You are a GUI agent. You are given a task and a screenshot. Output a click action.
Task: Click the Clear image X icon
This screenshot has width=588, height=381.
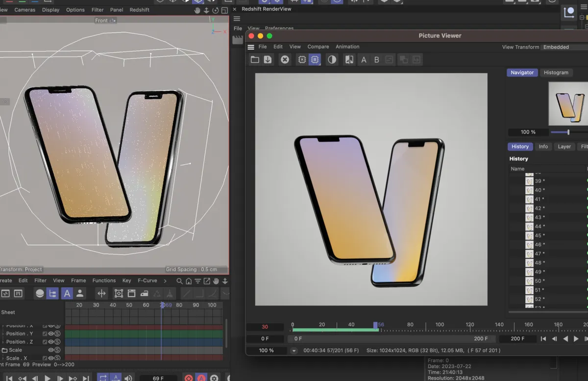point(285,60)
